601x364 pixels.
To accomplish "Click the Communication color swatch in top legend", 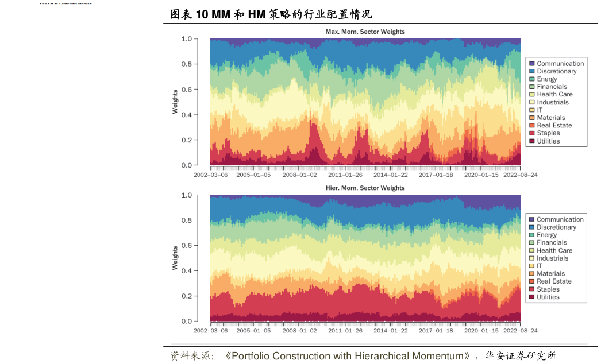I will (532, 64).
